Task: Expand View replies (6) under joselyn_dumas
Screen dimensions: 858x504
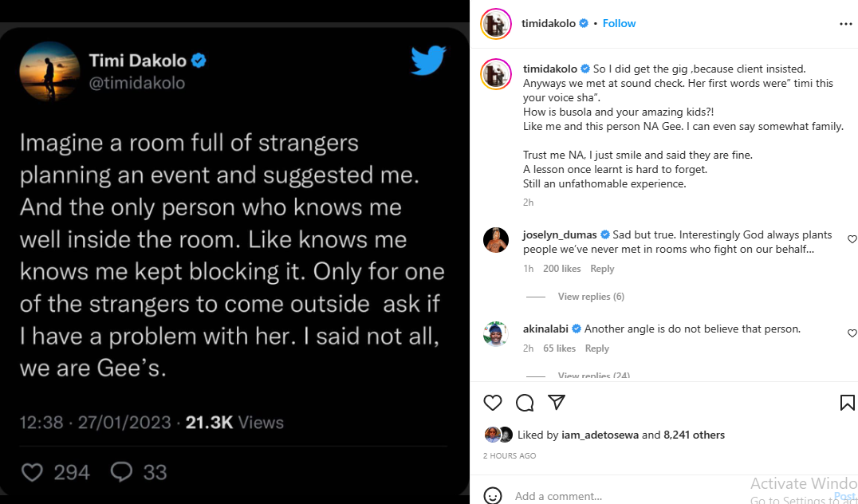Action: click(591, 297)
